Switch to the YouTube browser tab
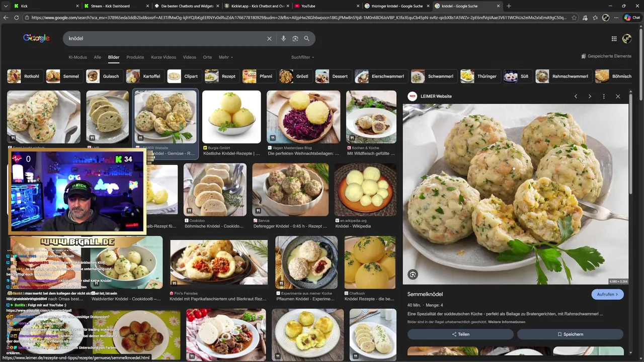The image size is (644, 362). click(x=326, y=6)
